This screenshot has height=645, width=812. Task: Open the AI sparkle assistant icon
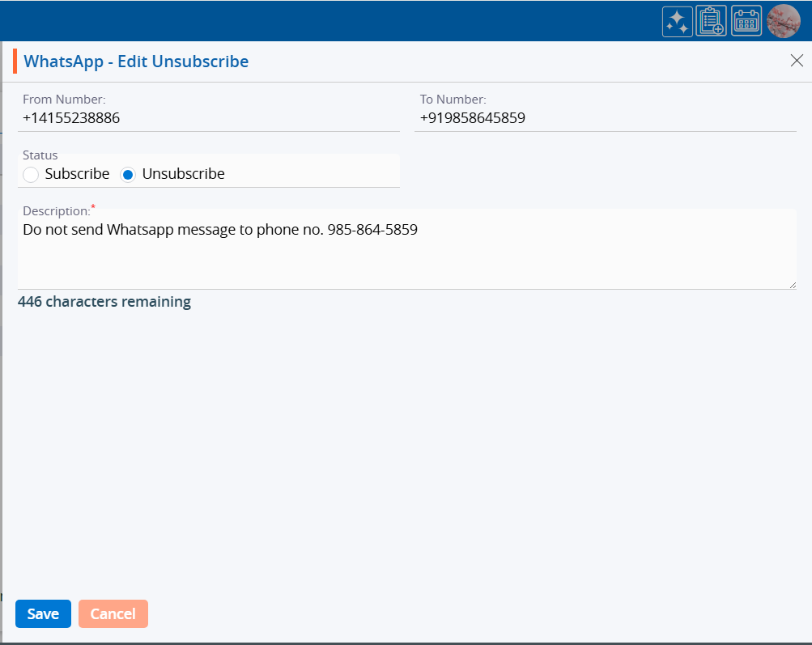click(x=677, y=22)
